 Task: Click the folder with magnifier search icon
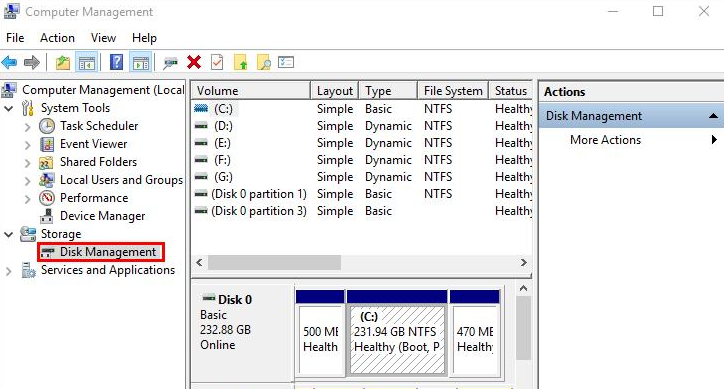(x=264, y=62)
